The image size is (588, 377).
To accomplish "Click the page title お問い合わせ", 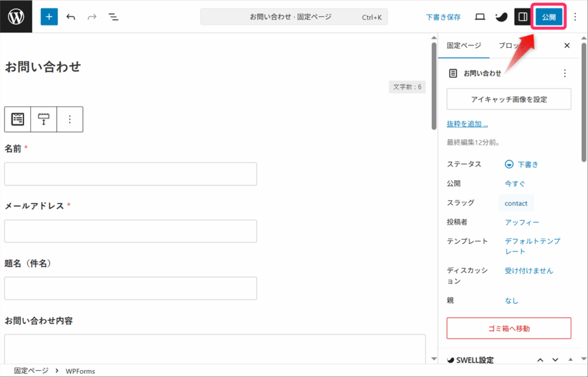I will 42,67.
